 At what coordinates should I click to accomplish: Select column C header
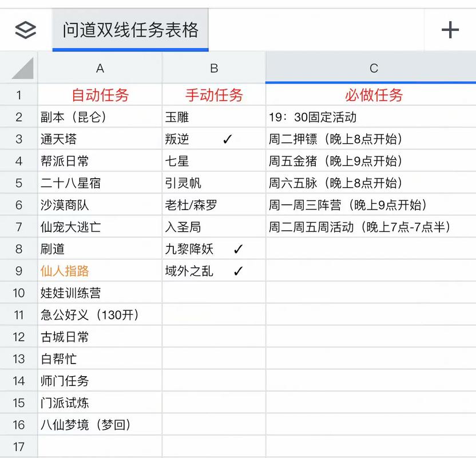(371, 68)
